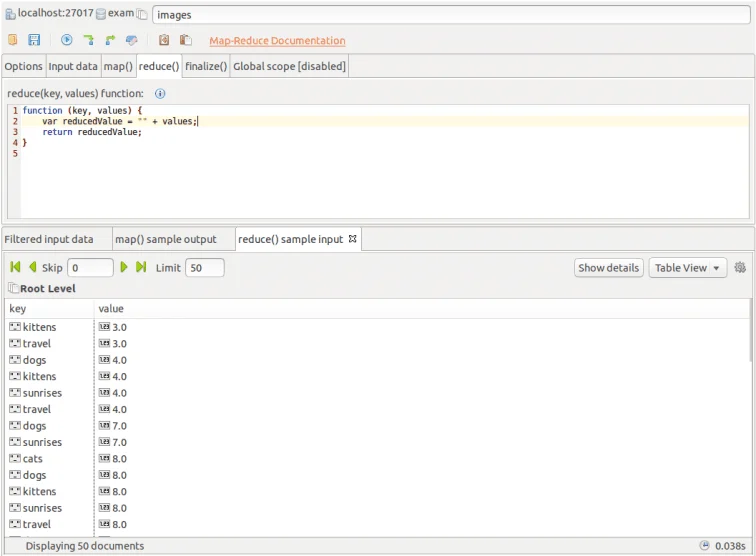Click the blue eraser clear icon

pos(132,40)
